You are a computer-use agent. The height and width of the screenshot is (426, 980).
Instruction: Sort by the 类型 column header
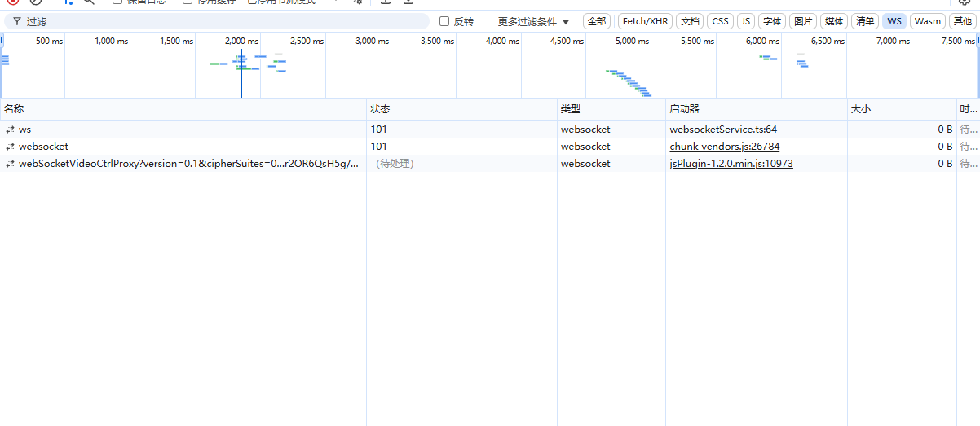(611, 109)
